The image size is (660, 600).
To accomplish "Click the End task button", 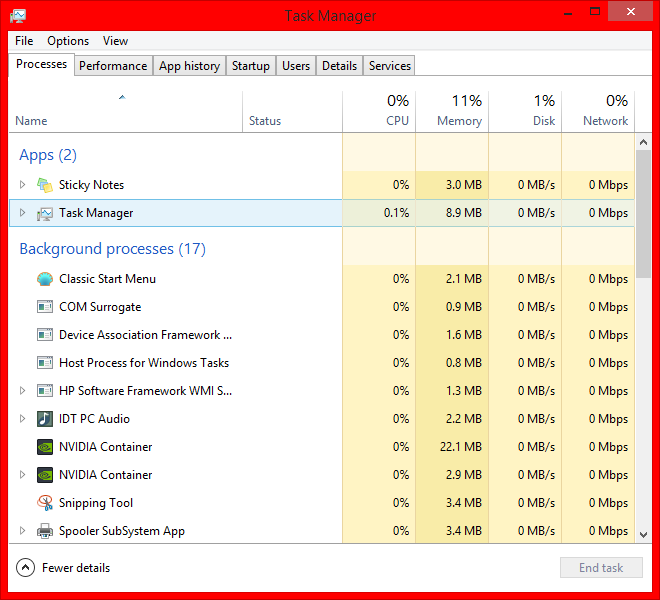I will 601,568.
